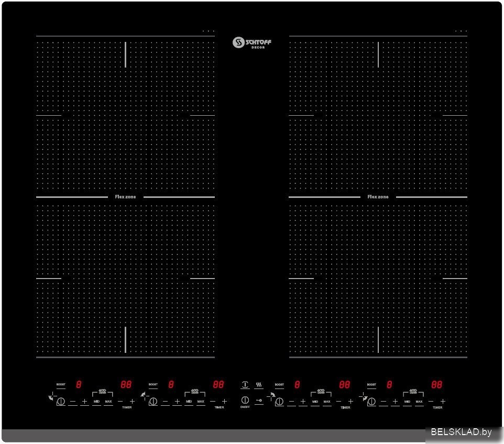This screenshot has width=504, height=444.
Task: Tap the left Flex zone label
Action: [x=125, y=197]
